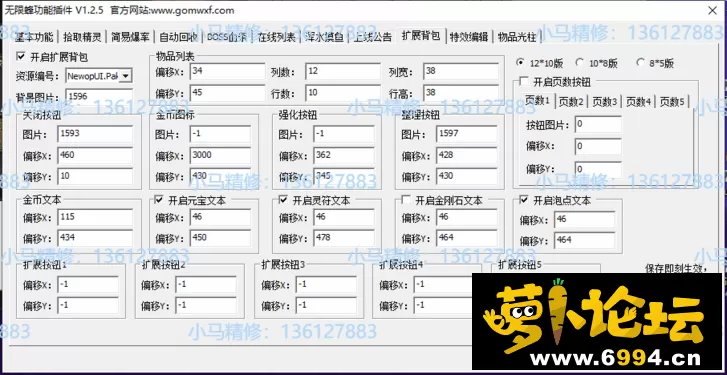Open the BOSS tab
This screenshot has width=727, height=375.
(227, 37)
